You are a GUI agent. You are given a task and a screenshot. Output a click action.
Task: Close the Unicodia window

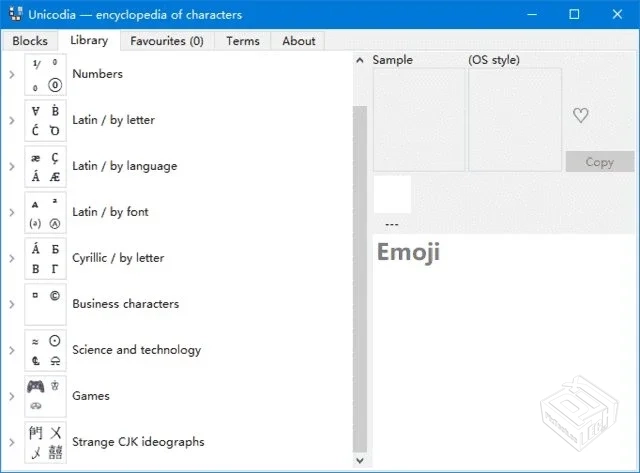click(617, 14)
